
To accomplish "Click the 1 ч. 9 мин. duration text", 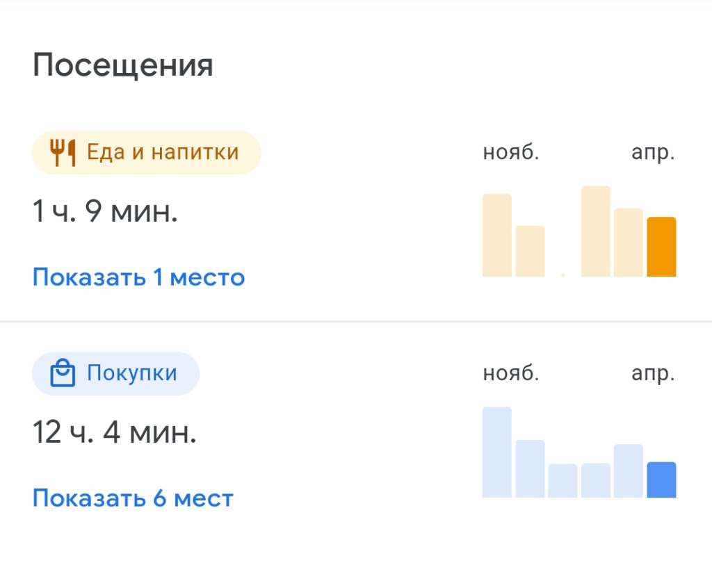I will coord(105,211).
